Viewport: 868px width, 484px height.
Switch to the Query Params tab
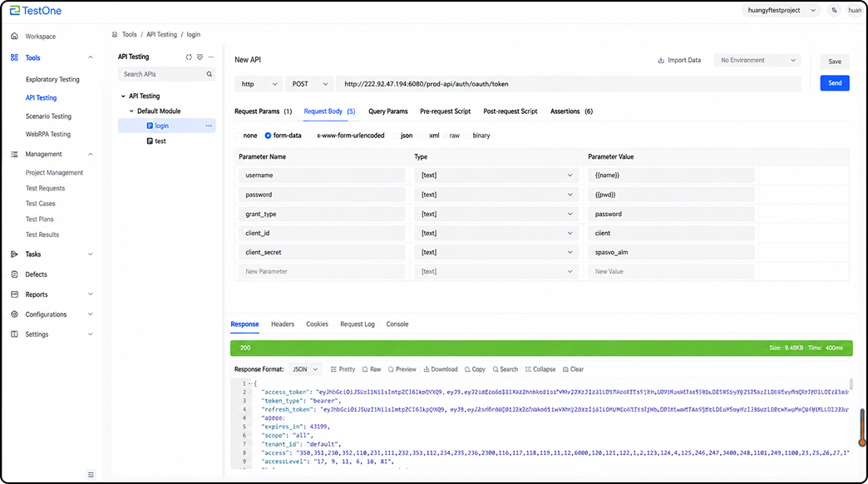(x=388, y=111)
